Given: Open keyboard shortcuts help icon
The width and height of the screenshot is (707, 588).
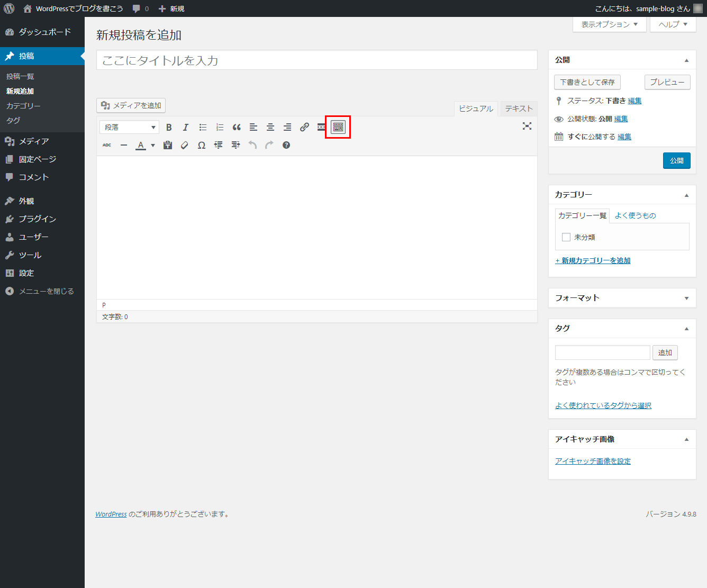Looking at the screenshot, I should [286, 145].
